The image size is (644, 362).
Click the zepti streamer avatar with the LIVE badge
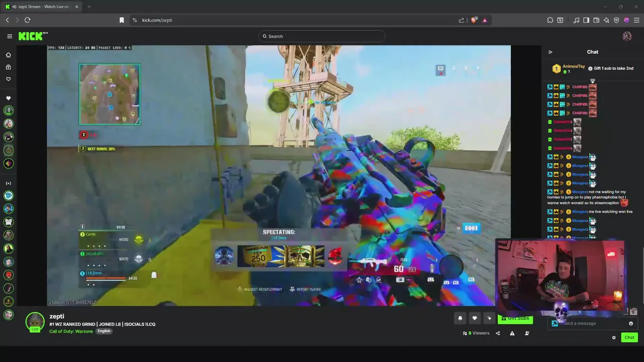[x=35, y=322]
